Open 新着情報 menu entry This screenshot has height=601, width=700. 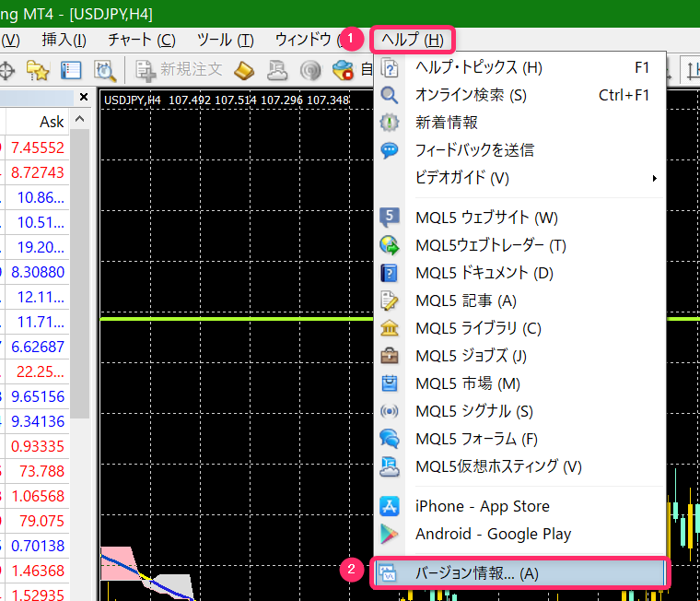pyautogui.click(x=520, y=123)
